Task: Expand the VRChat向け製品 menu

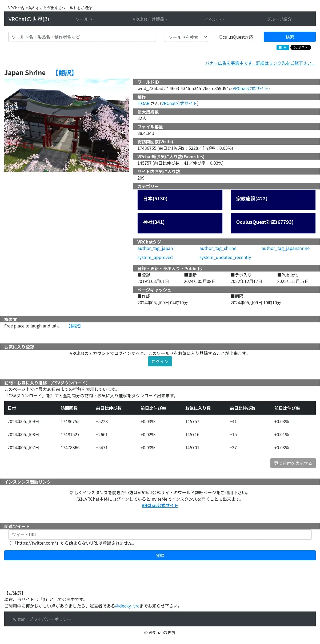Action: (x=150, y=19)
